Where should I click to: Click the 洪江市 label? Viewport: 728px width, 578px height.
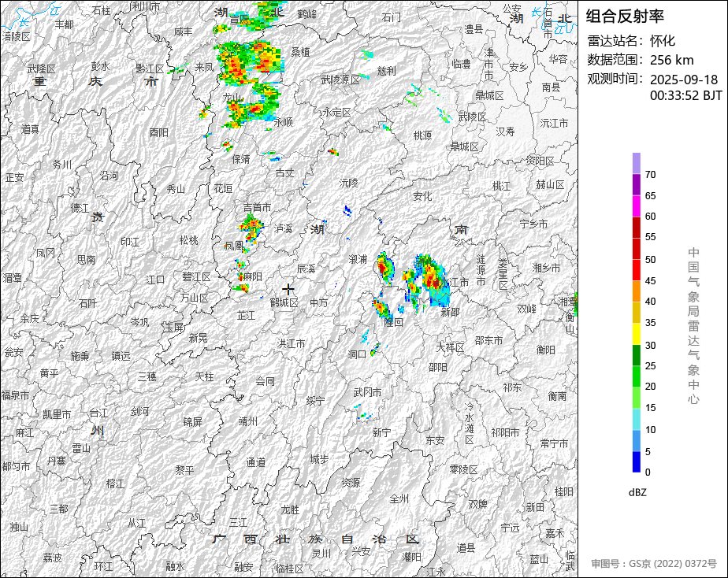click(x=291, y=344)
